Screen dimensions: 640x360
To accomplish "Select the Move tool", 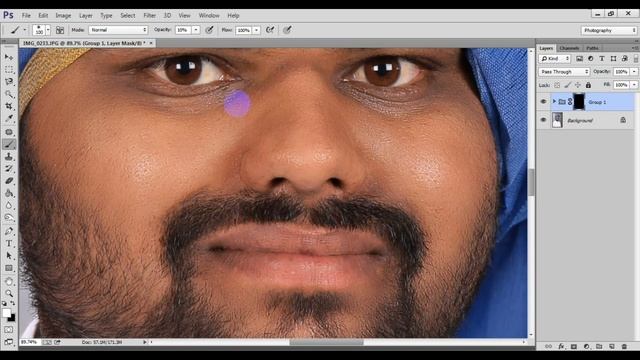I will coord(9,57).
